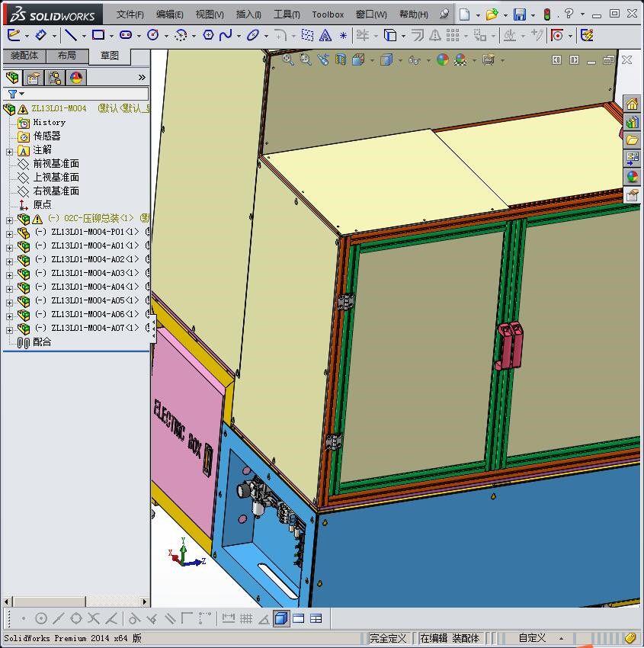Select the Corner Rectangle sketch tool
The width and height of the screenshot is (644, 648).
coord(98,35)
